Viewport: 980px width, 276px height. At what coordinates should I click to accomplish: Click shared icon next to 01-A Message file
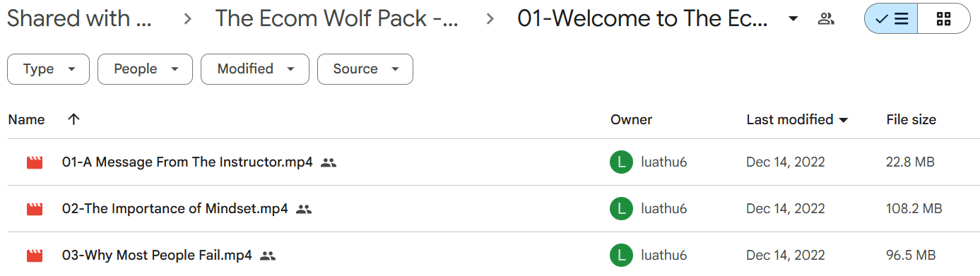(x=328, y=163)
